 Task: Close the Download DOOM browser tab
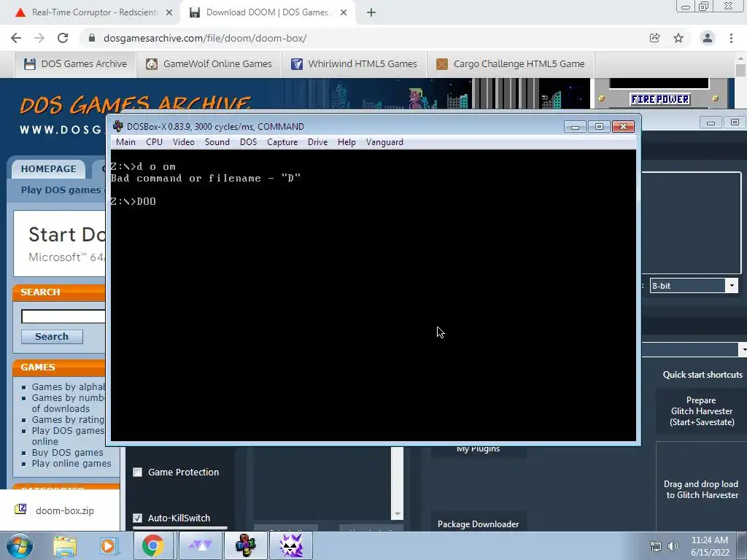(x=344, y=13)
